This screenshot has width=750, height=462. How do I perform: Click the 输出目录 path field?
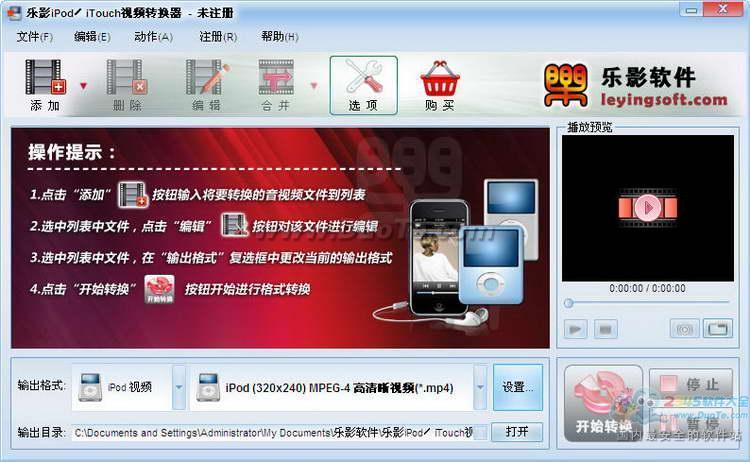click(x=280, y=432)
